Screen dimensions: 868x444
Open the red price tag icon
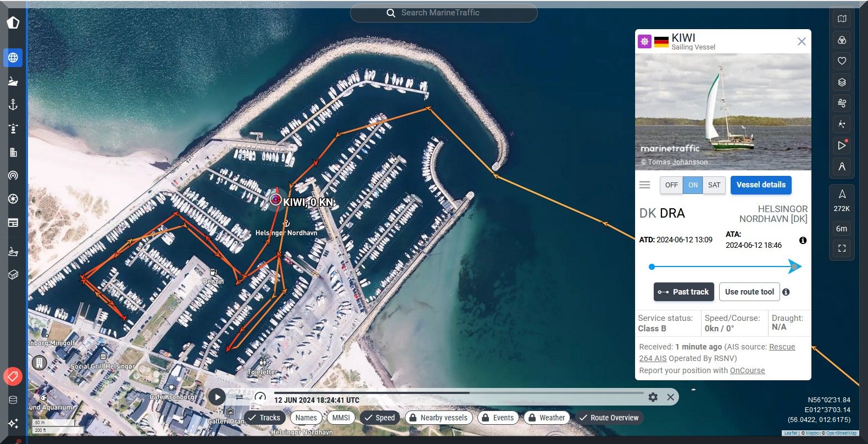[x=13, y=376]
